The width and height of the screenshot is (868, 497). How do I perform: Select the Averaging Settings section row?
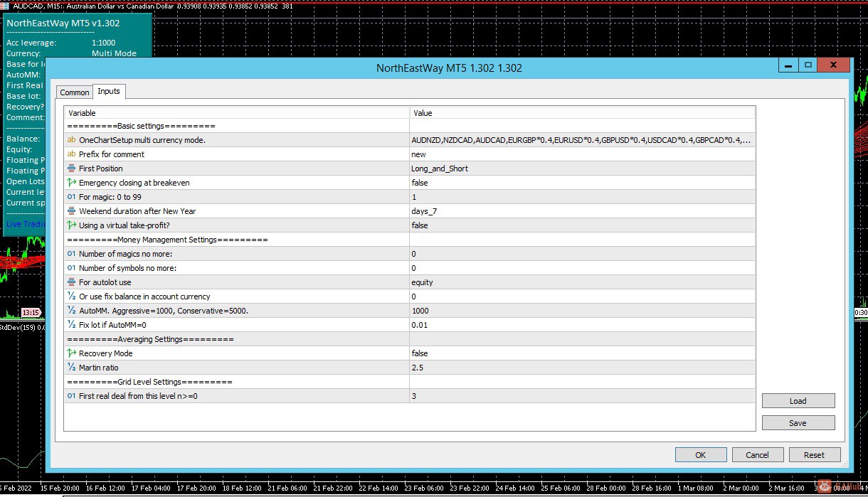tap(410, 339)
